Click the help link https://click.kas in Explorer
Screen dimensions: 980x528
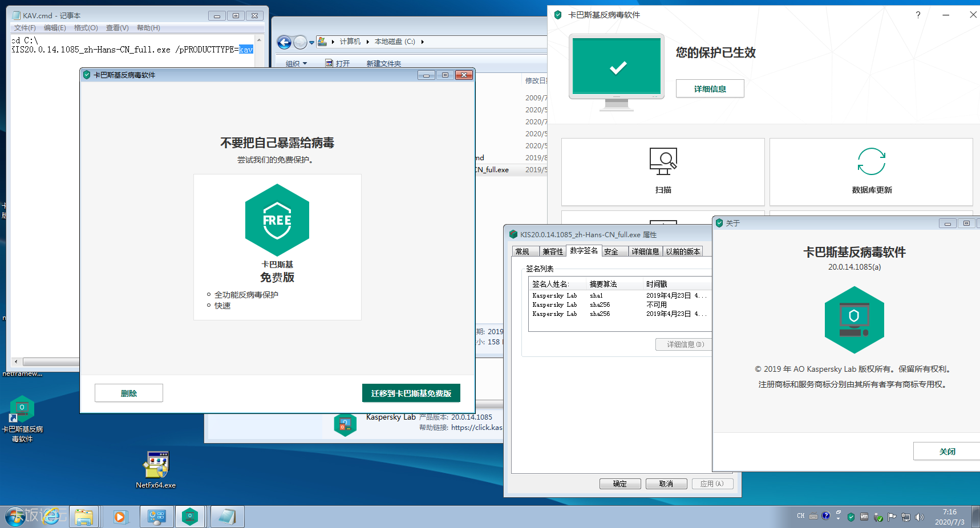tap(477, 427)
